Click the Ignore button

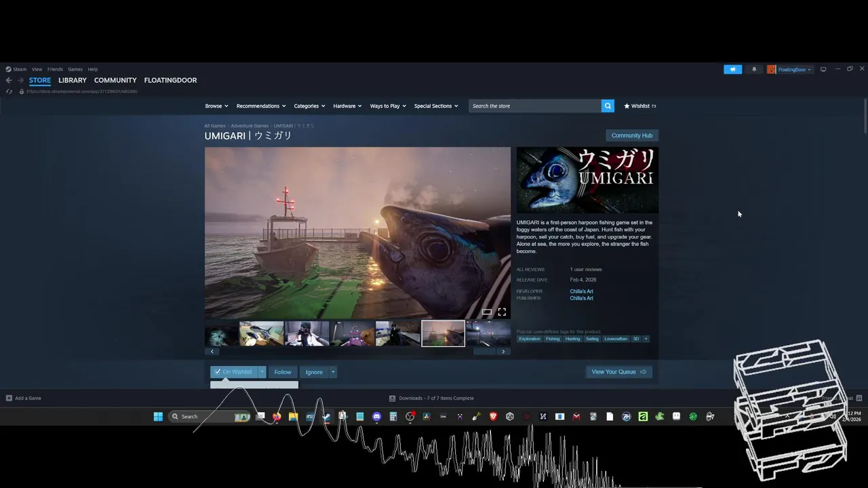click(314, 371)
